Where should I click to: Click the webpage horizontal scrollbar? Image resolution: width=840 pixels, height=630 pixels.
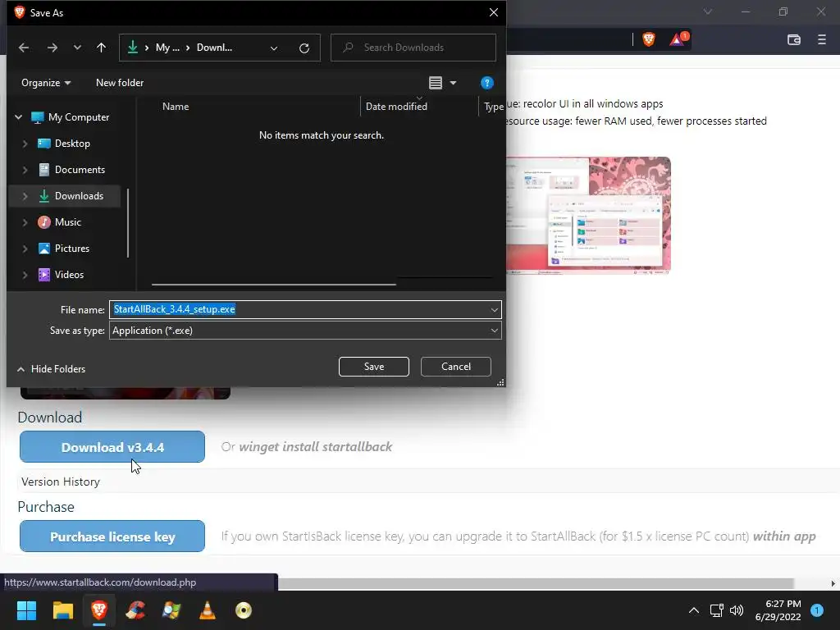click(x=536, y=583)
